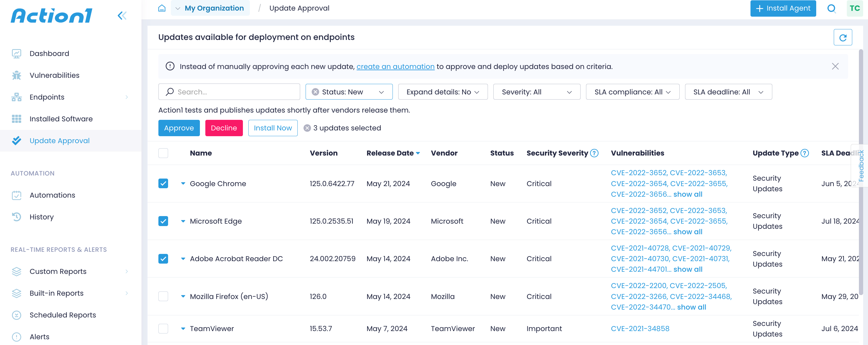The width and height of the screenshot is (868, 345).
Task: Go to Automations in the sidebar
Action: pyautogui.click(x=52, y=195)
